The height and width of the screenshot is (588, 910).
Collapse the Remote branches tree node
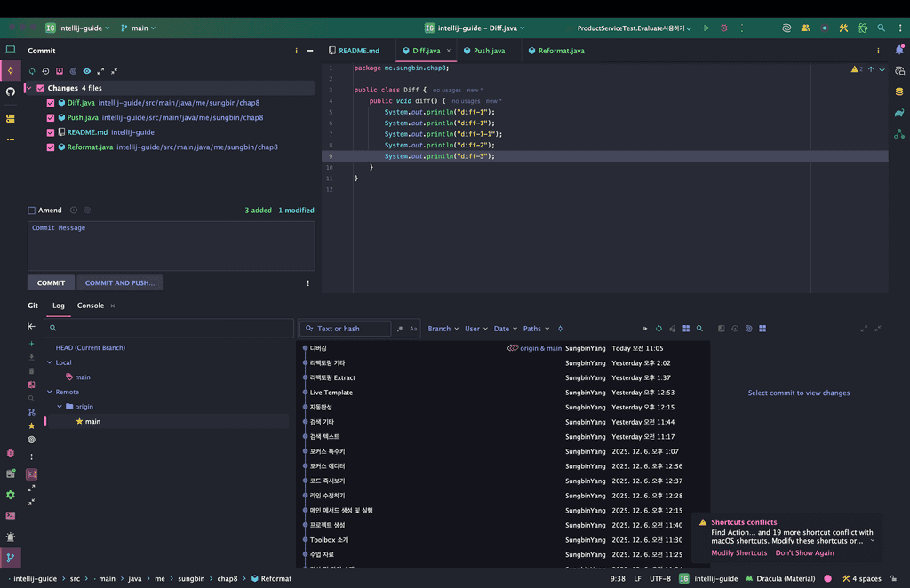tap(50, 392)
